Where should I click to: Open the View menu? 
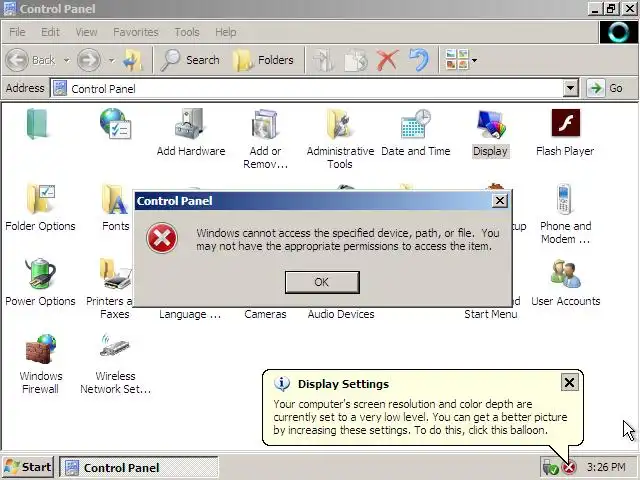point(86,32)
